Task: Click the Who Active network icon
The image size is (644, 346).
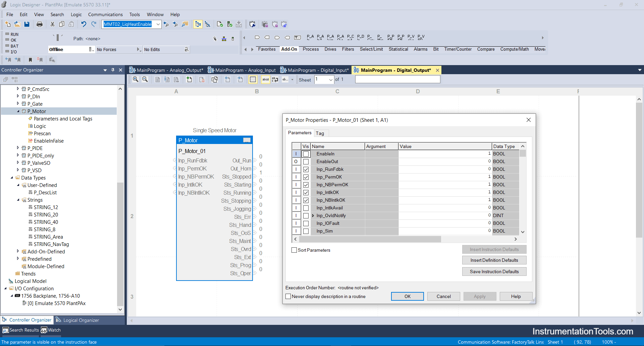Action: (224, 39)
